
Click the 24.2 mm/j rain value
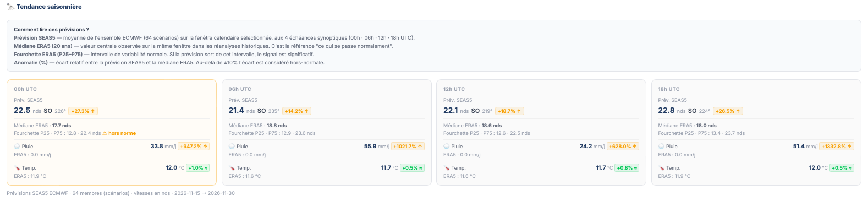[x=592, y=147]
